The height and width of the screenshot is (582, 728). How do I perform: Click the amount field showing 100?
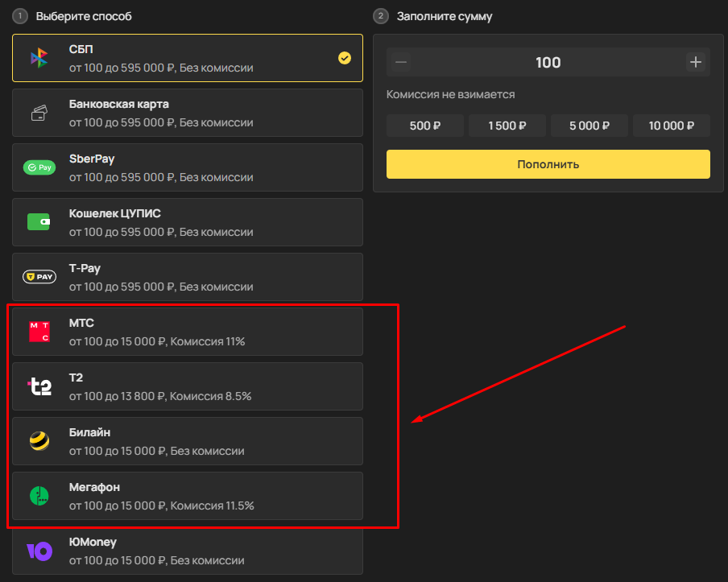coord(548,62)
